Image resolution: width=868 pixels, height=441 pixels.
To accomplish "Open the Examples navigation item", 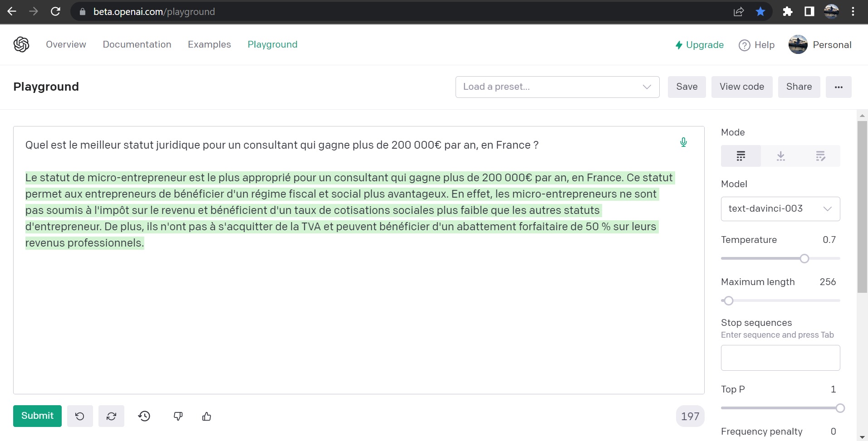I will pyautogui.click(x=209, y=44).
